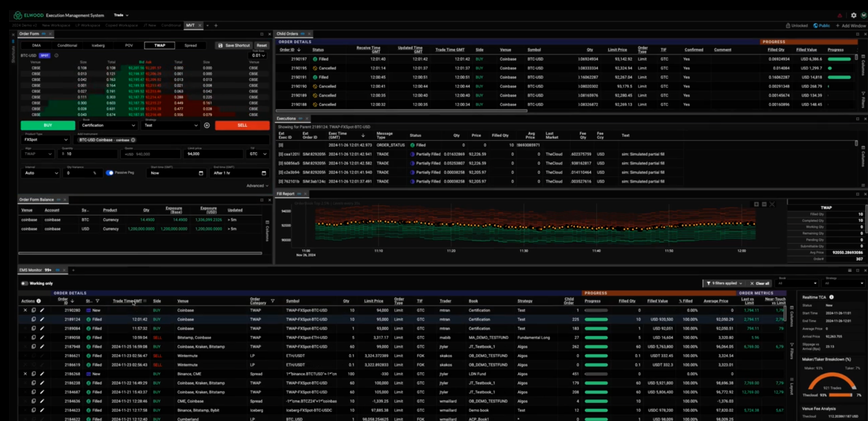This screenshot has height=421, width=868.
Task: Switch to the Conditional workspace tab
Action: (171, 25)
